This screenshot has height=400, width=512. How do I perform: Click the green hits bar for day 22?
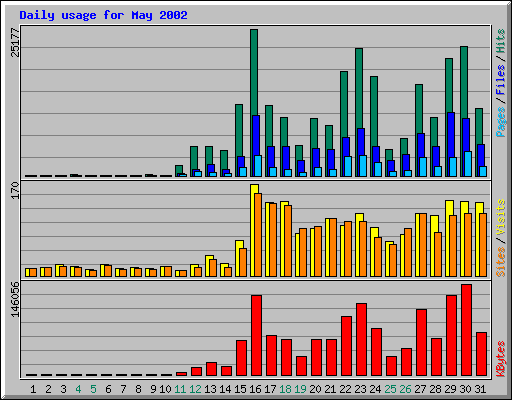coord(344,103)
